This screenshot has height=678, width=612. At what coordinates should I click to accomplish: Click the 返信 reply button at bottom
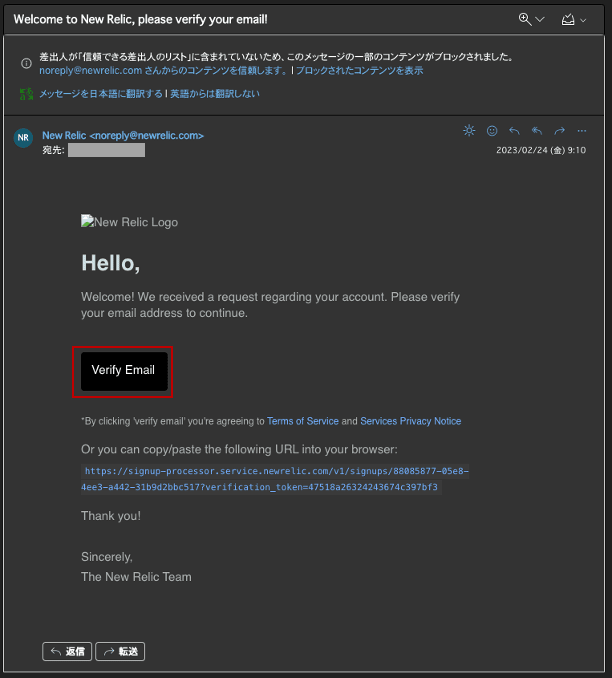[x=67, y=651]
